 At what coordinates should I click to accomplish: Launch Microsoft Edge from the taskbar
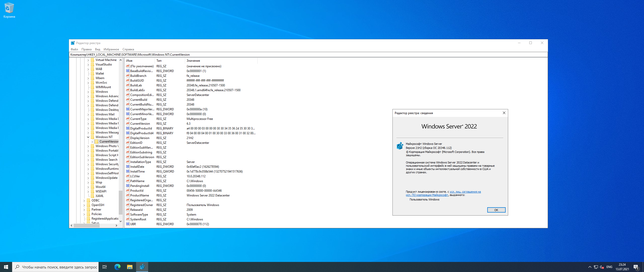(x=117, y=267)
